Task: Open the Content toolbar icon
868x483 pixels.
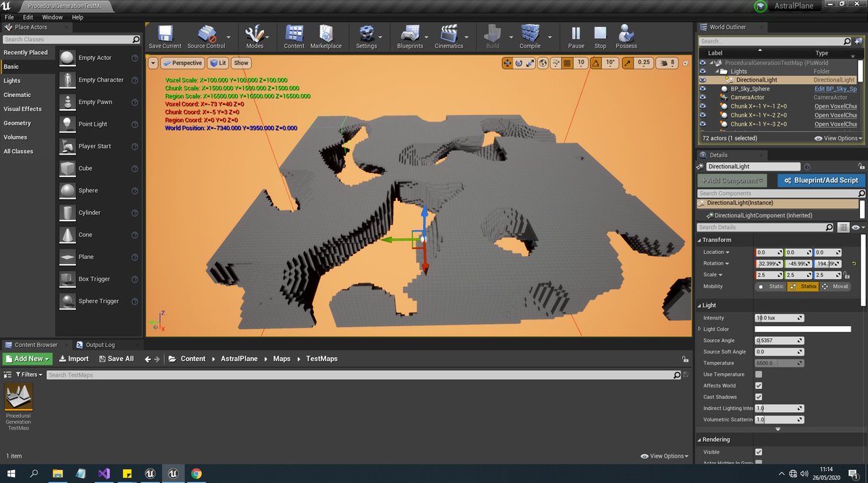Action: tap(294, 38)
